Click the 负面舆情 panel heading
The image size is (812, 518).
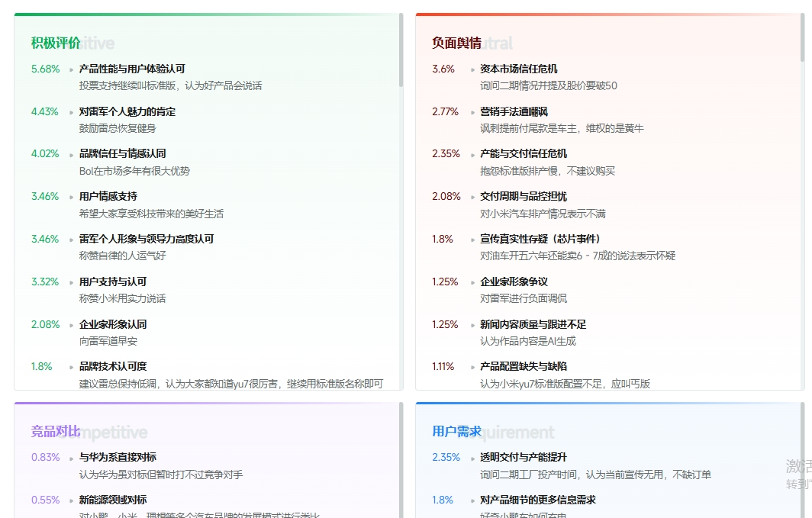456,43
